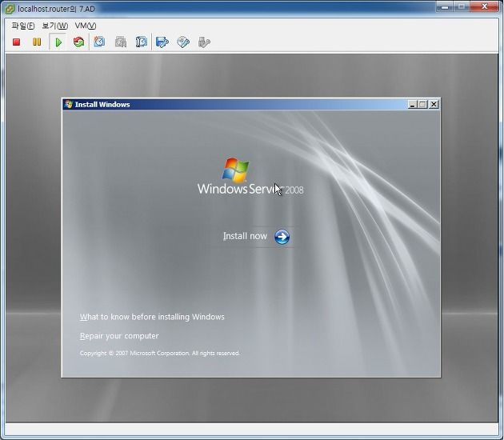Open the 파일(F) menu
The image size is (504, 440).
[x=23, y=26]
